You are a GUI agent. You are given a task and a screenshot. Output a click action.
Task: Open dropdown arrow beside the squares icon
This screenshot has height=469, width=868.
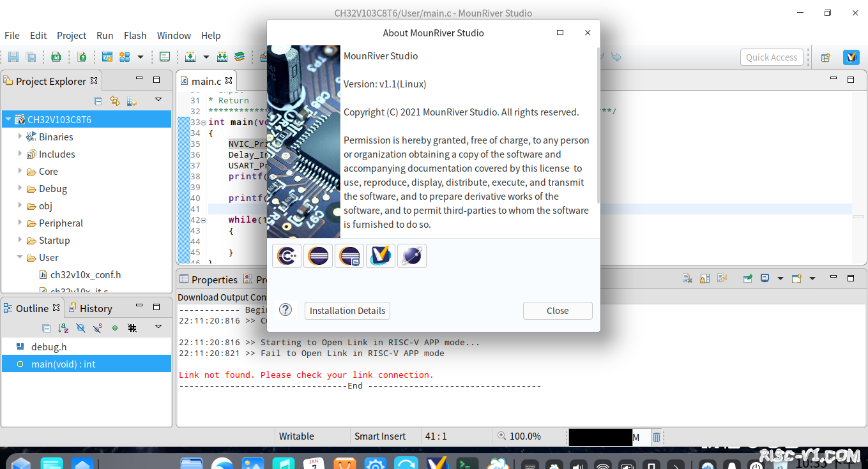[141, 57]
